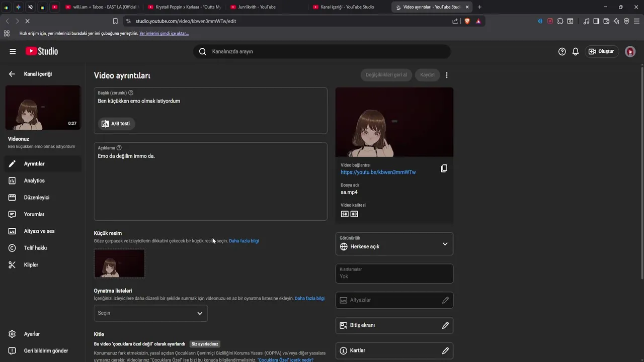Click into the Açıklama description field
This screenshot has width=644, height=362.
click(210, 182)
